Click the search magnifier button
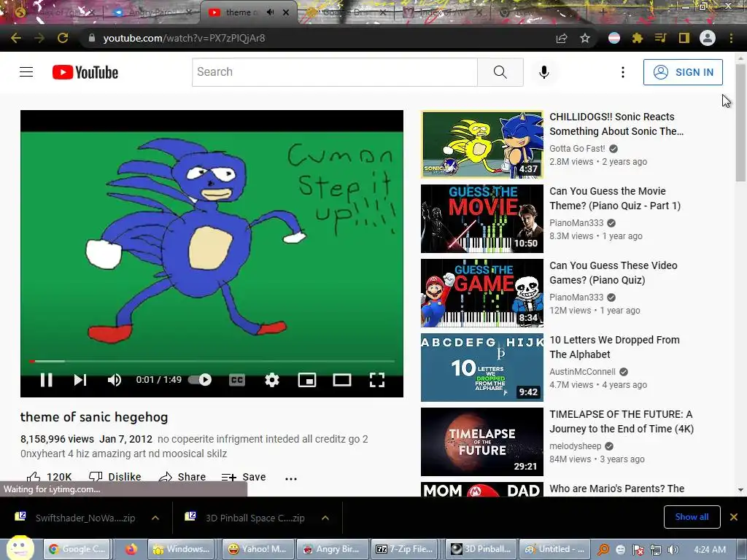747x560 pixels. 500,72
